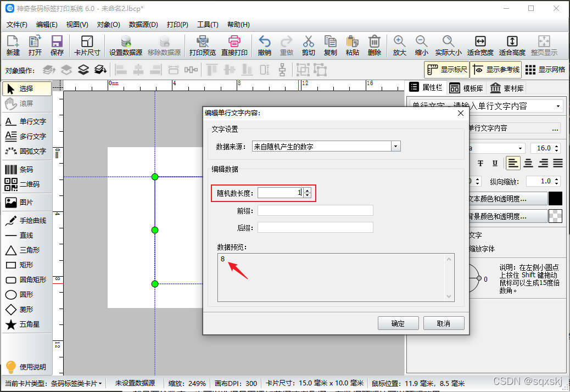
Task: Select the 三角形 triangle shape tool
Action: point(26,250)
